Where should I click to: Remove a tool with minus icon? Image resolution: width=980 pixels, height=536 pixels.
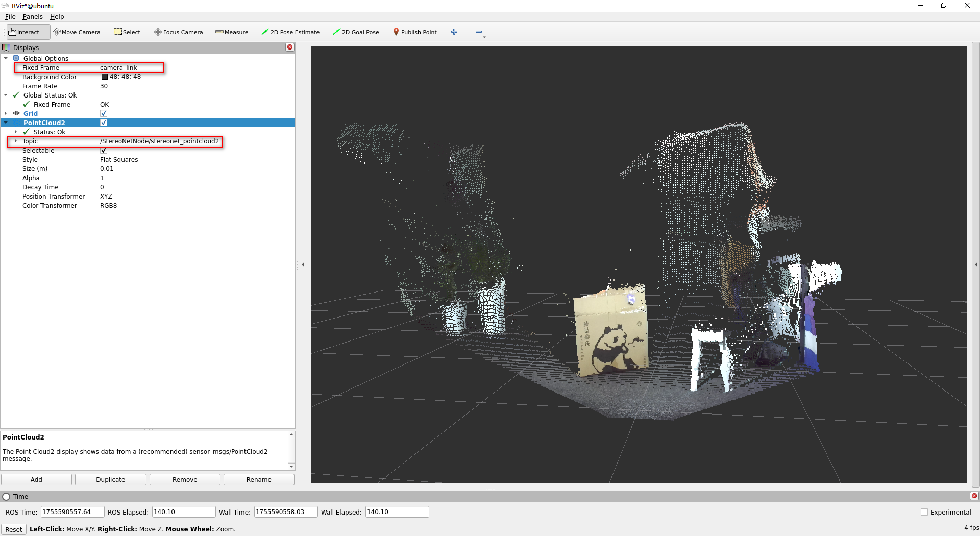479,32
